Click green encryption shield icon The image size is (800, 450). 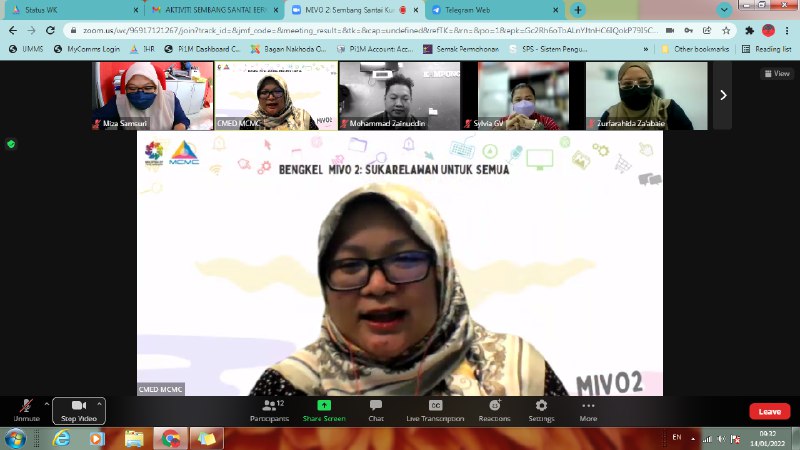click(11, 144)
